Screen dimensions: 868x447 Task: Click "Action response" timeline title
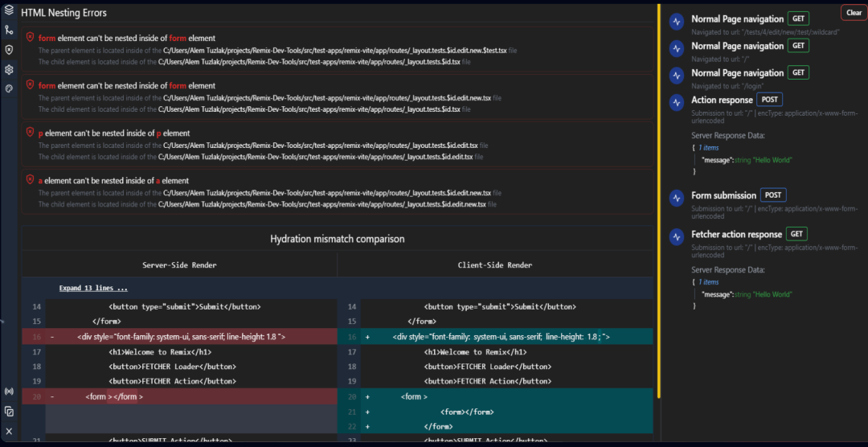point(722,100)
